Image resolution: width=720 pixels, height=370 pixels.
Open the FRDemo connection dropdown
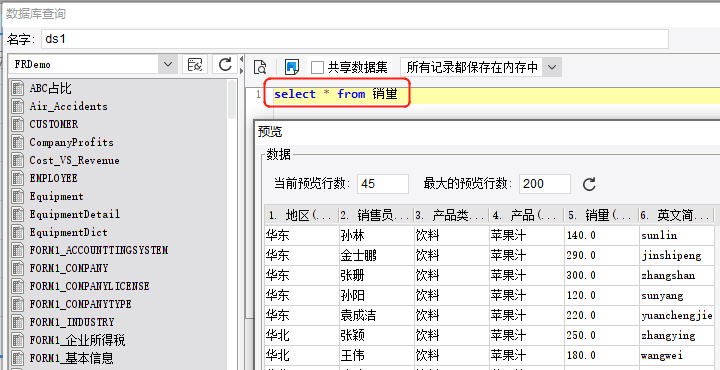[x=168, y=65]
